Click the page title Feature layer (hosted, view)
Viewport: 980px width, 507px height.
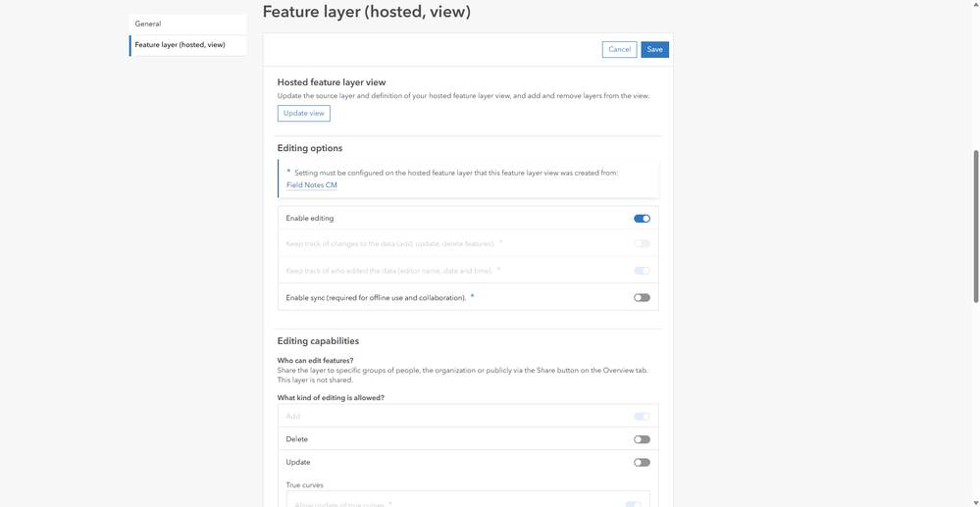(366, 11)
